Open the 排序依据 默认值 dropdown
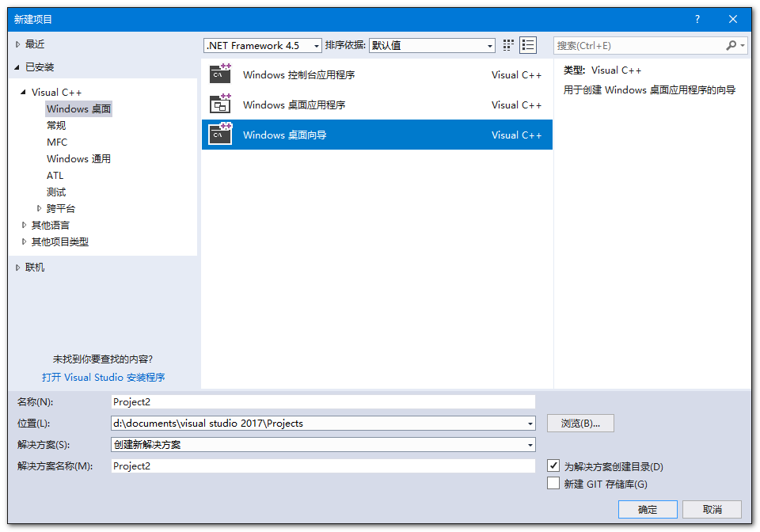The image size is (760, 532). click(489, 46)
